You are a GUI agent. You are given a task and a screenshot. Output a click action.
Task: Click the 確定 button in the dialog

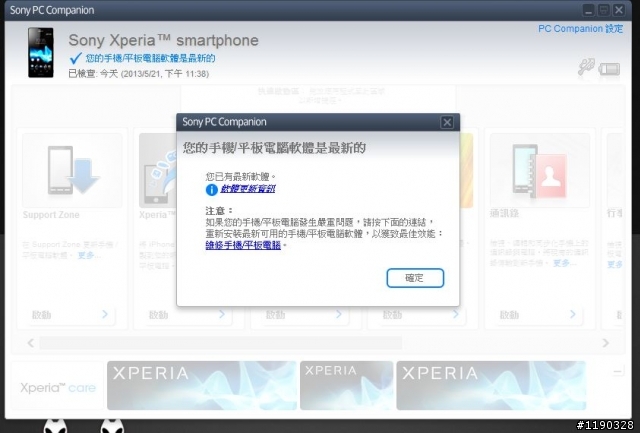[x=415, y=278]
